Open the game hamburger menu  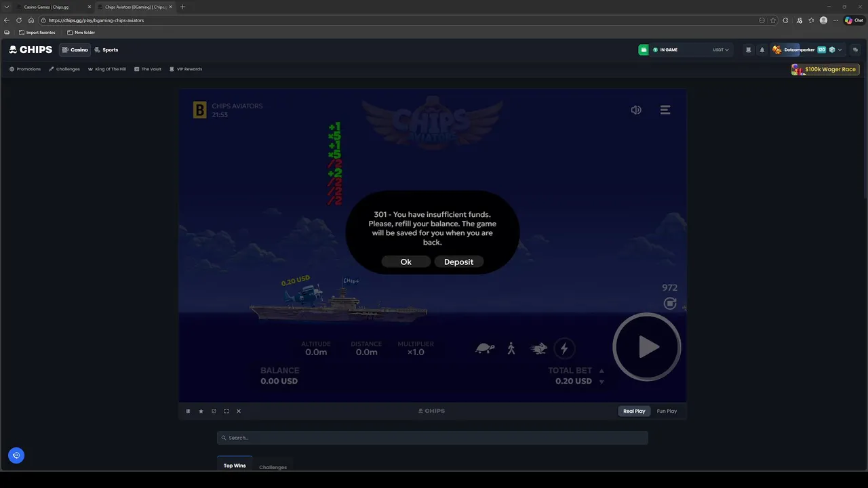(x=665, y=110)
